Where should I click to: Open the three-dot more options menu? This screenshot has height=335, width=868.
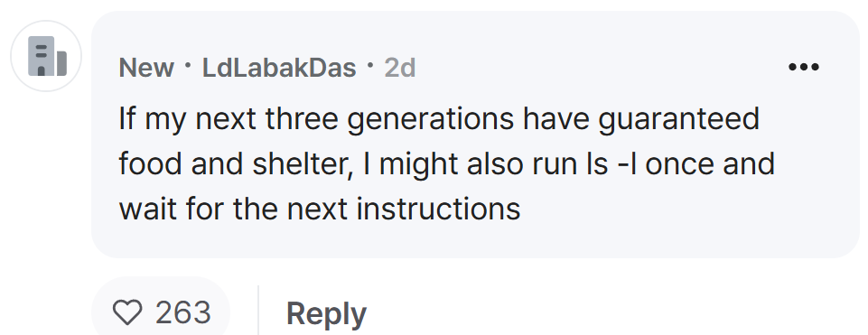(803, 68)
